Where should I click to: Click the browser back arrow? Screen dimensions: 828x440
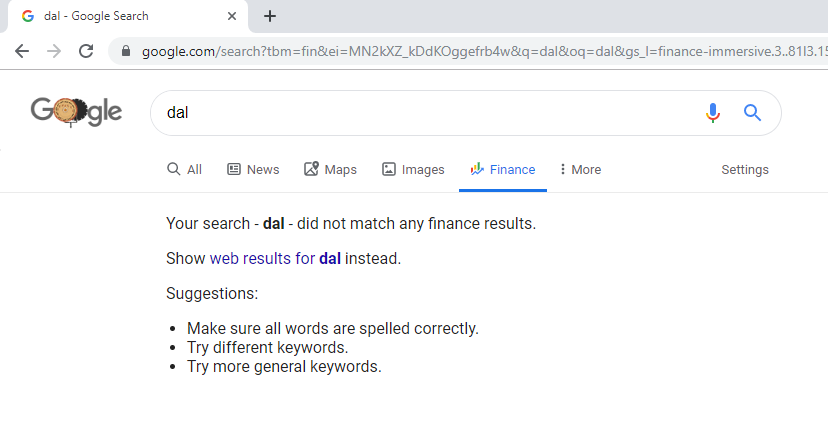point(22,51)
